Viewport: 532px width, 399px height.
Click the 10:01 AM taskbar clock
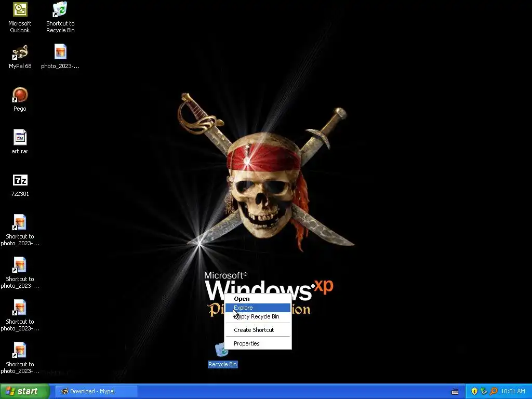point(513,391)
